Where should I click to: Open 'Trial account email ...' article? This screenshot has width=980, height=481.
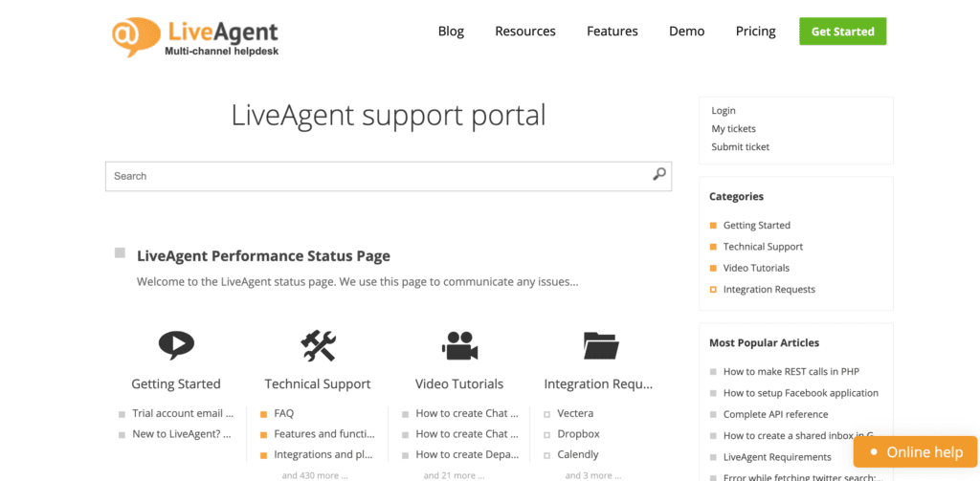tap(183, 413)
